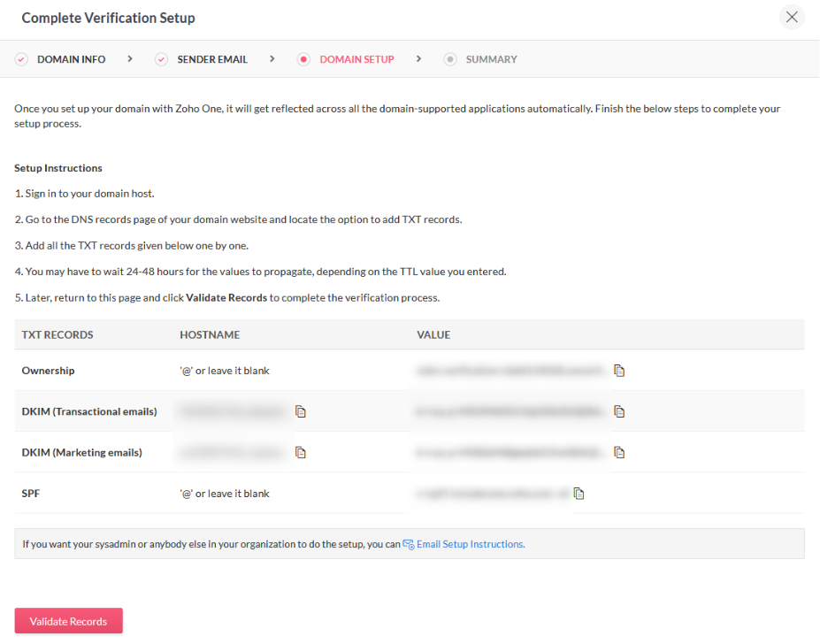Viewport: 820px width, 644px height.
Task: Click the DKIM Marketing emails blurred hostname
Action: (x=234, y=452)
